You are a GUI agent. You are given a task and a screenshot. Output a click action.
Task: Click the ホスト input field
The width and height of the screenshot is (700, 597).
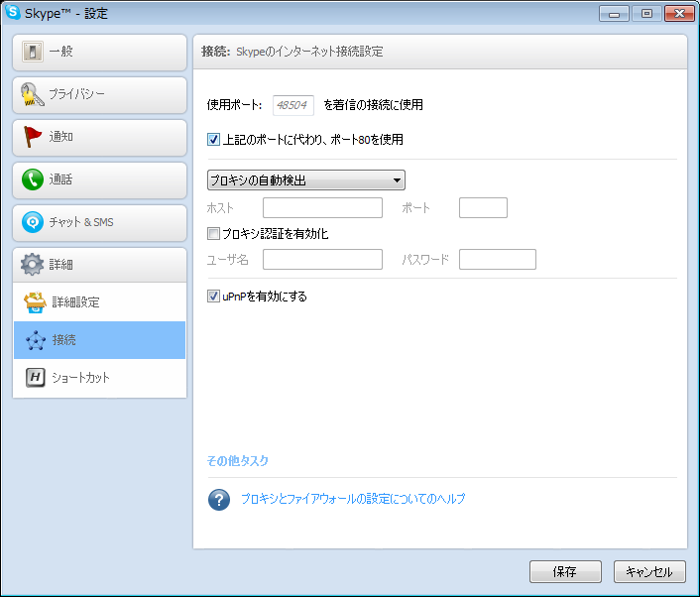click(x=323, y=207)
